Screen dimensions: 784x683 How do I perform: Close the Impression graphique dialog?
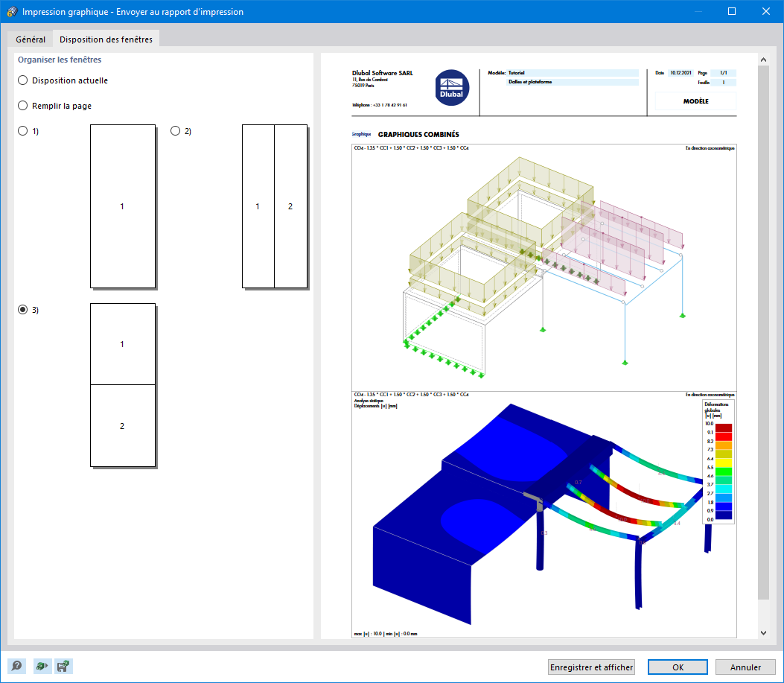(x=765, y=11)
